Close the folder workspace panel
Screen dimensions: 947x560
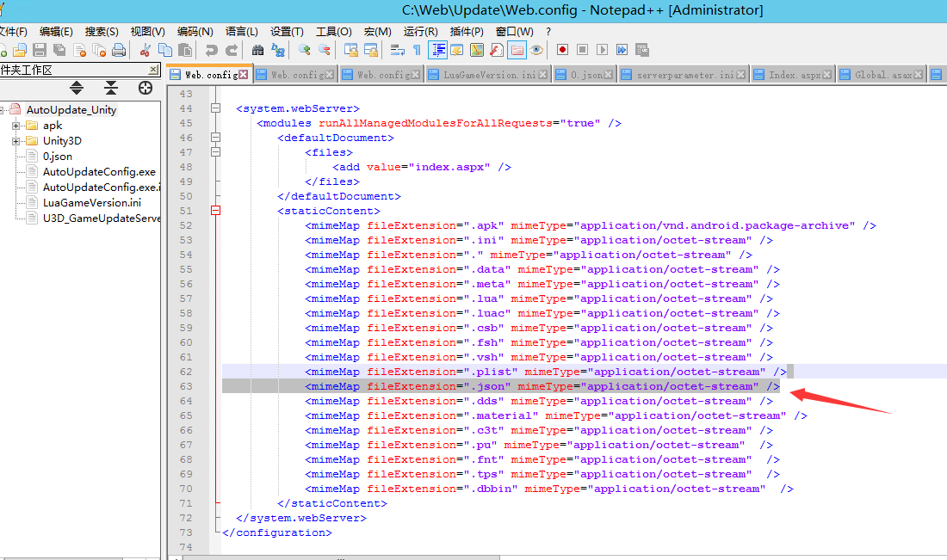153,70
